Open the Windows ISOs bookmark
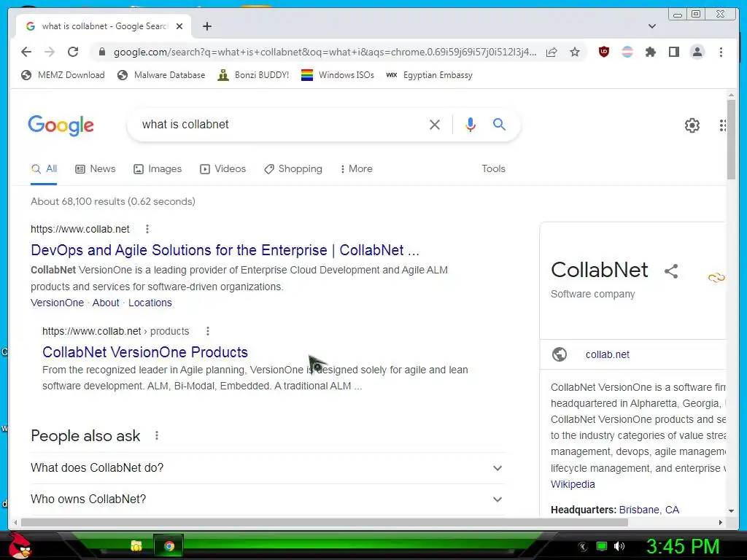 [338, 75]
